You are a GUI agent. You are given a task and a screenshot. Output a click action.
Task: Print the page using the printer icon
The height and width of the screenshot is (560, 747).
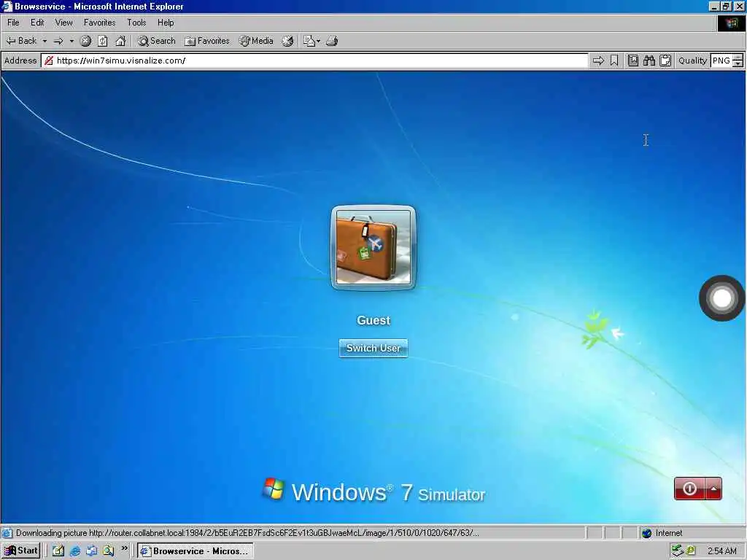(x=332, y=41)
